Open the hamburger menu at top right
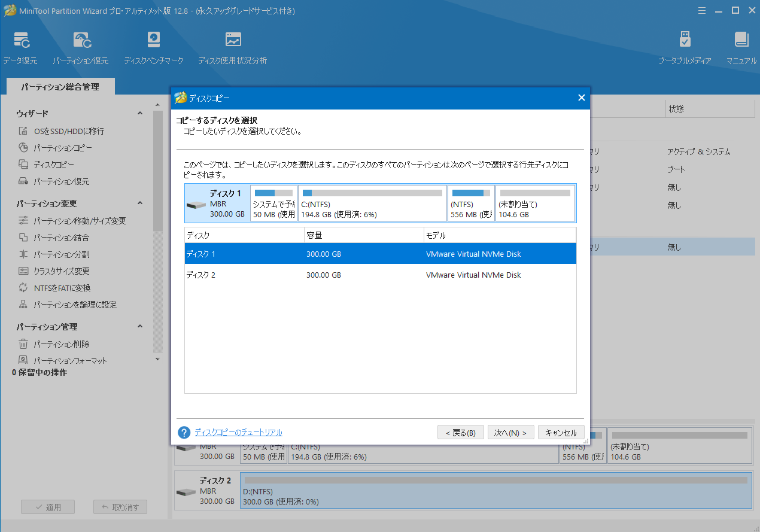760x532 pixels. tap(701, 10)
